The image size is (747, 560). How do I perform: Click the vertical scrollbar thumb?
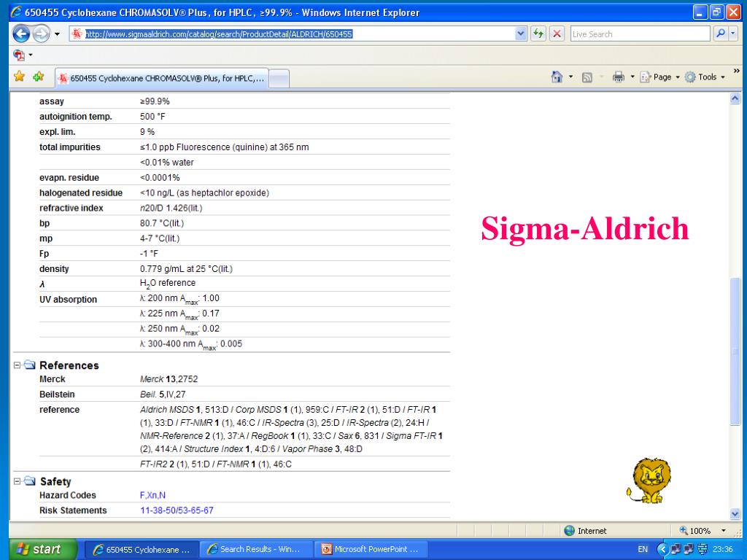pos(735,351)
